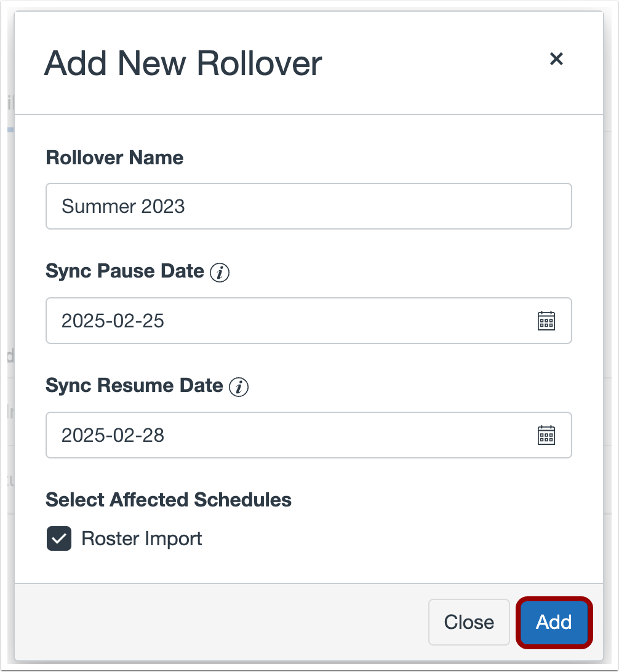This screenshot has height=672, width=619.
Task: Click Close to cancel the rollover
Action: coord(469,622)
